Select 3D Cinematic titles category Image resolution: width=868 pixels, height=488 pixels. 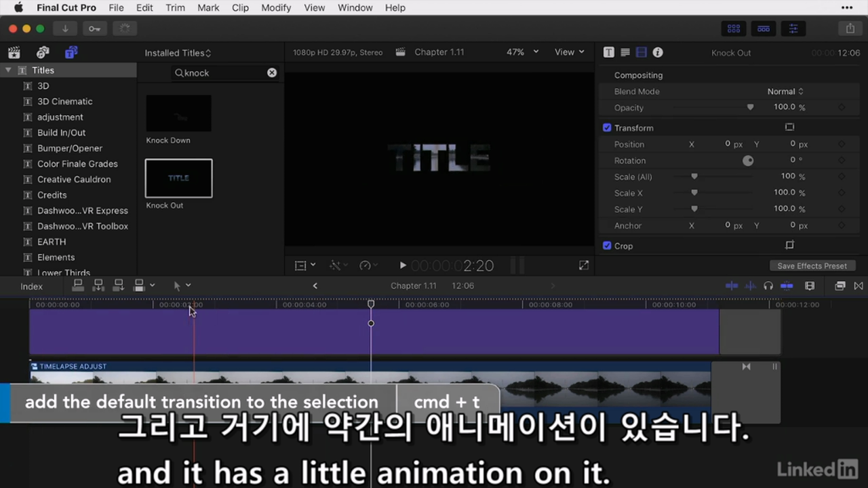[64, 101]
